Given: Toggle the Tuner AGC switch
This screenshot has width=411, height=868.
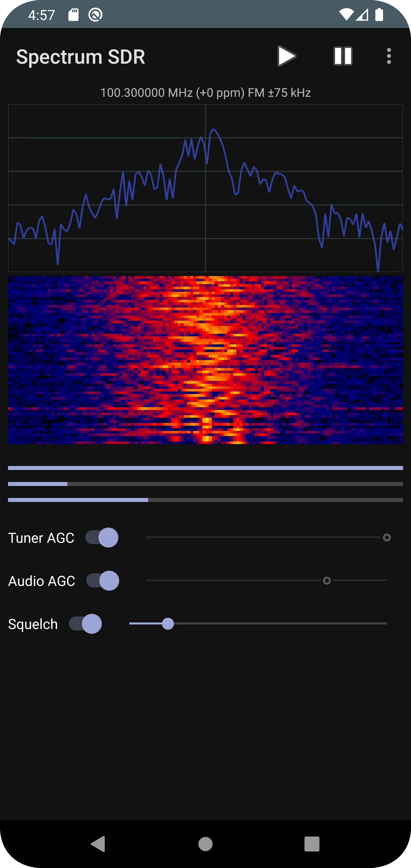Looking at the screenshot, I should tap(102, 537).
